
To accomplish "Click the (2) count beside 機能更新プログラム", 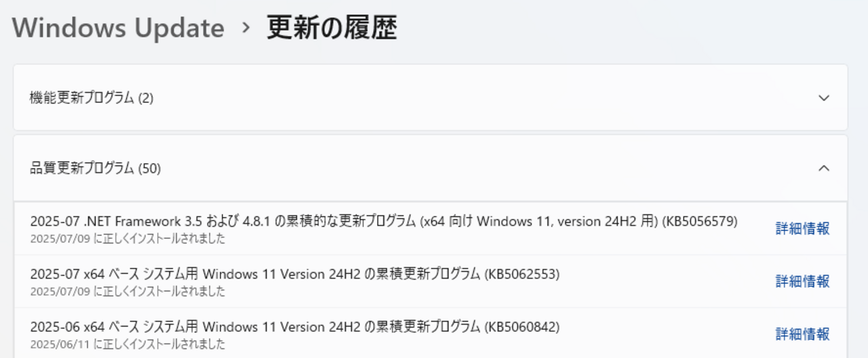I will (x=146, y=98).
